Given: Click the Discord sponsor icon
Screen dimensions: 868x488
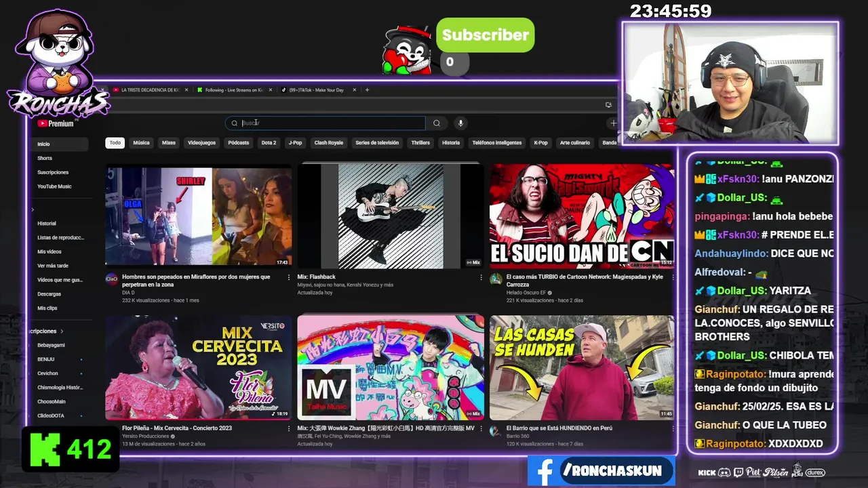Looking at the screenshot, I should (724, 472).
